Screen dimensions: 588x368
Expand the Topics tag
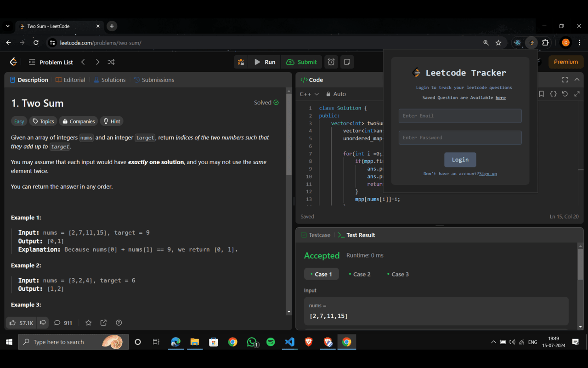[x=43, y=121]
